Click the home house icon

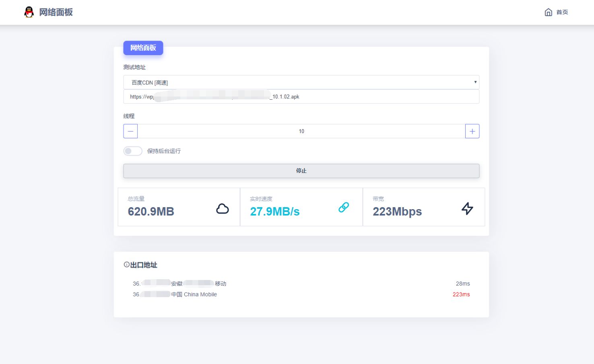coord(548,12)
